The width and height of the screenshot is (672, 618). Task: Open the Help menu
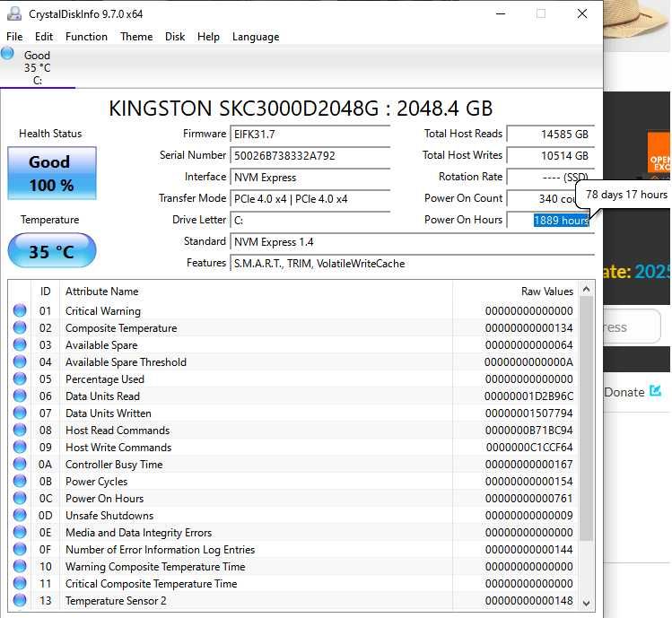[208, 37]
